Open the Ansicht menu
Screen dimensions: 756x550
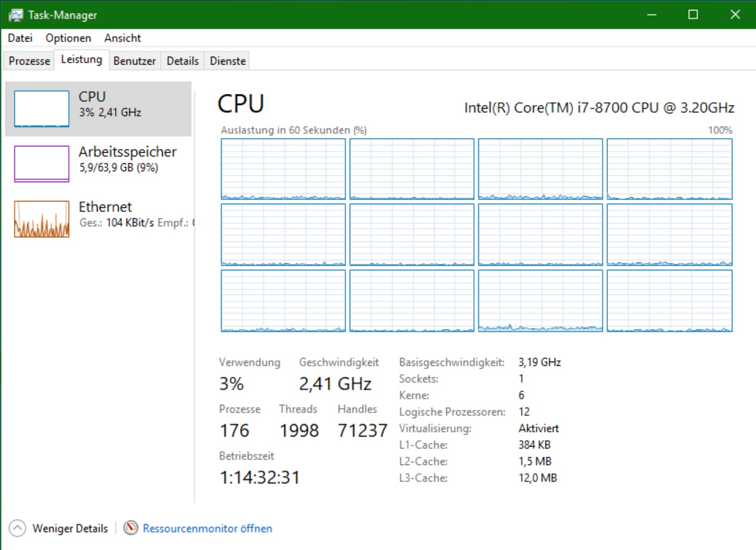click(122, 38)
